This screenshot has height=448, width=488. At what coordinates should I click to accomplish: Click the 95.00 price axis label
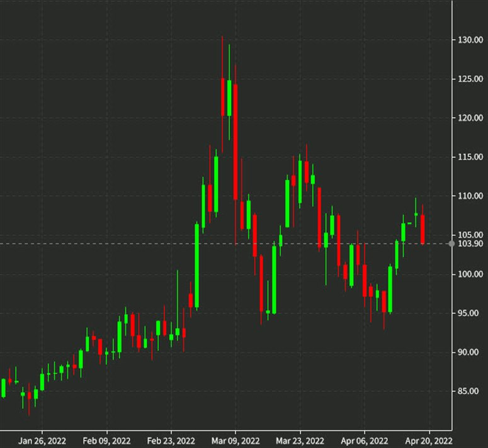(468, 313)
